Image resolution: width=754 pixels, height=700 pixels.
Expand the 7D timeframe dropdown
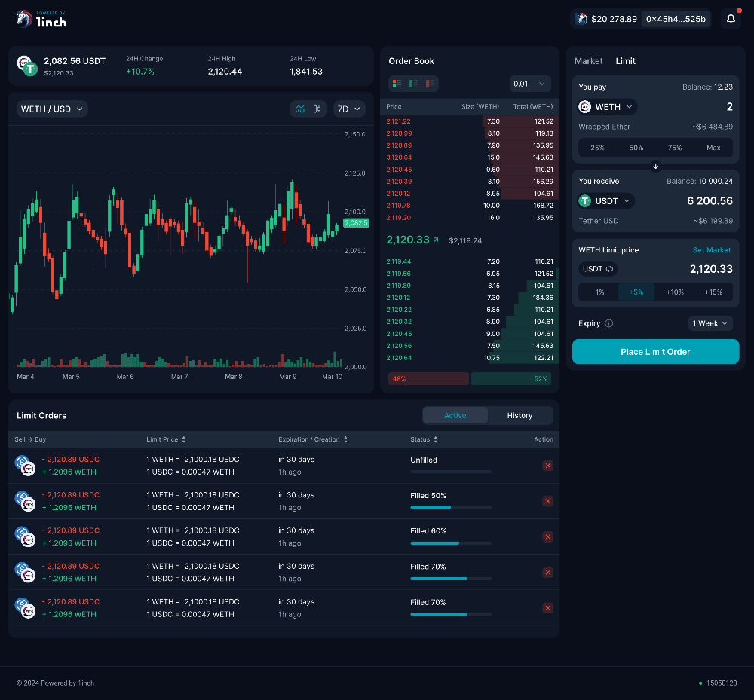(349, 109)
